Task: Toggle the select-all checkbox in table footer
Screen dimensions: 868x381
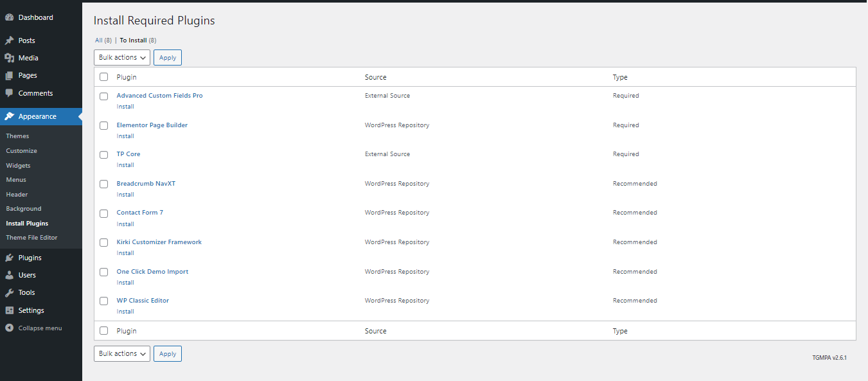Action: [103, 331]
